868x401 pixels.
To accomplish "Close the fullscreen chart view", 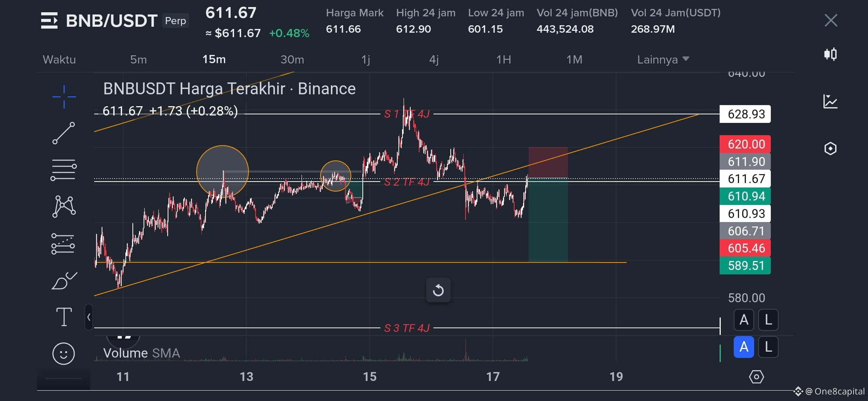I will coord(831,20).
